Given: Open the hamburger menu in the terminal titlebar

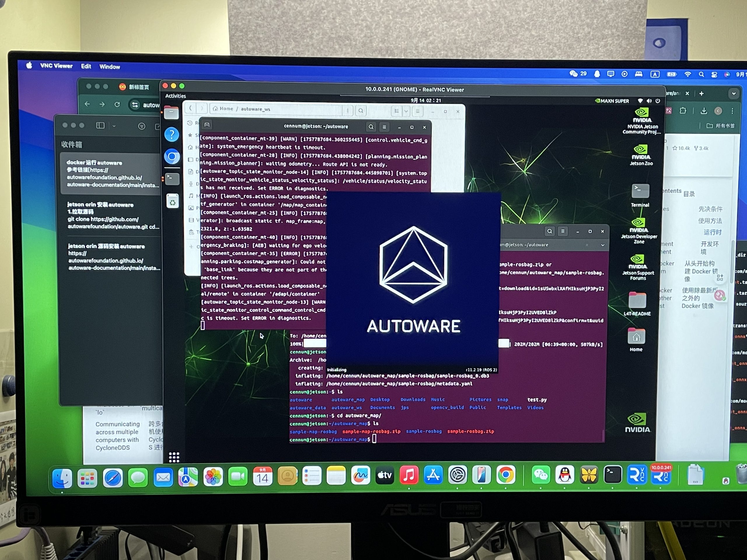Looking at the screenshot, I should 384,127.
